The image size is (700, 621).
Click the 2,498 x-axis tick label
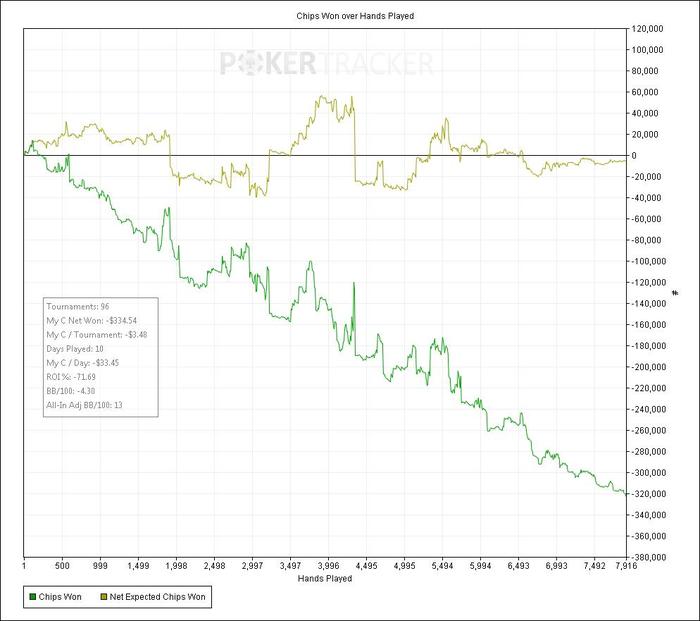[x=214, y=566]
